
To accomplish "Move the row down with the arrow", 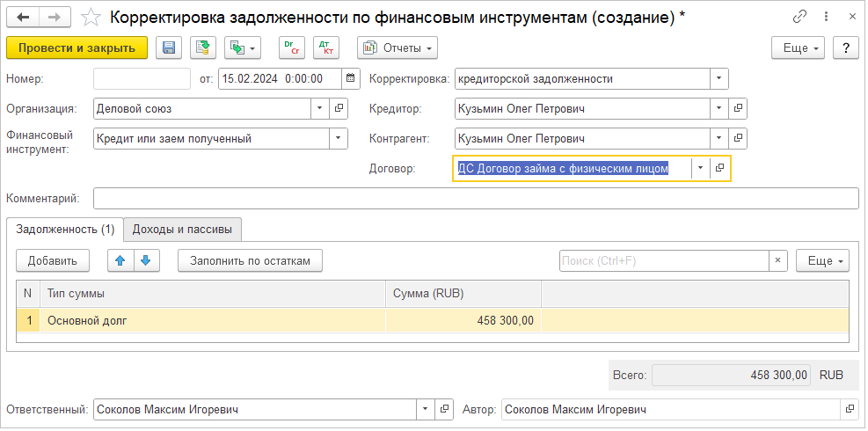I will (146, 260).
